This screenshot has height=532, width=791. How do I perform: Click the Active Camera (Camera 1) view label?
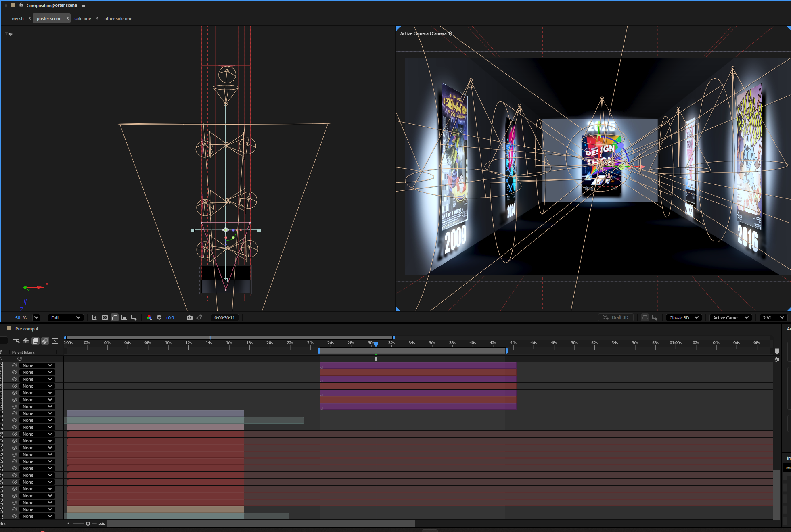(x=426, y=33)
